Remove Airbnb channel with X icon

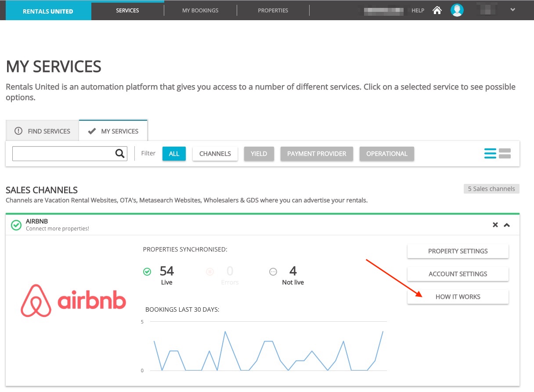[495, 225]
